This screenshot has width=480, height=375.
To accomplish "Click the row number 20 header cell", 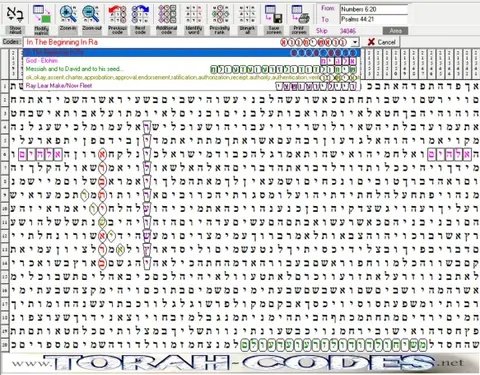I will [5, 345].
